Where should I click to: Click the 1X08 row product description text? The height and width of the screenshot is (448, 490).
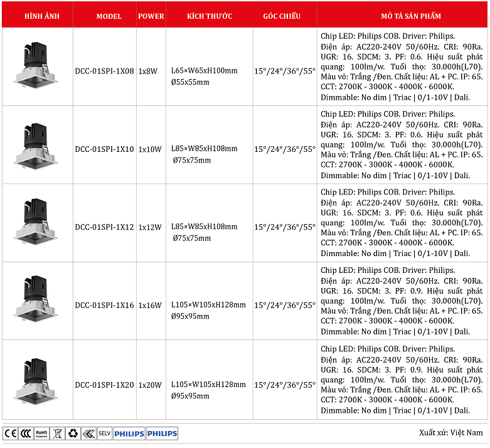tap(402, 67)
